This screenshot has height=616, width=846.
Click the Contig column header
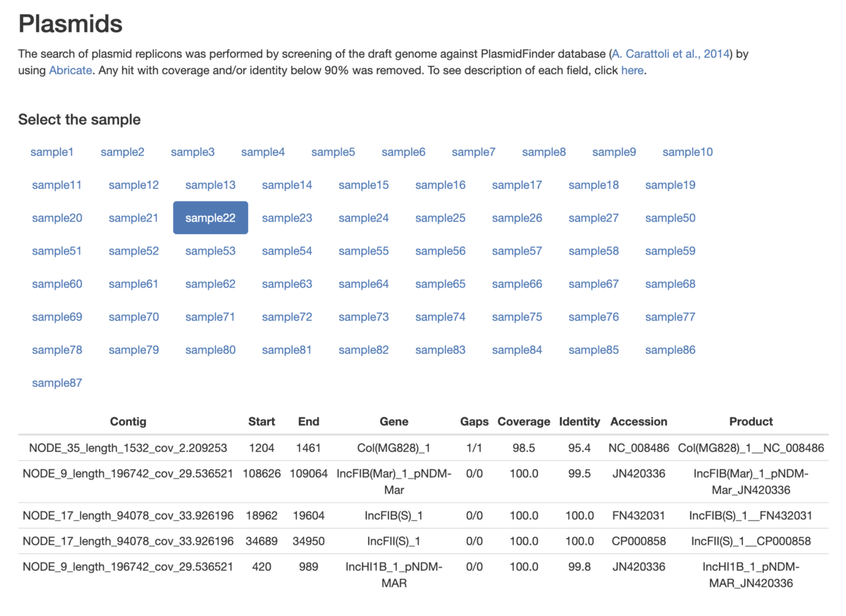point(128,421)
